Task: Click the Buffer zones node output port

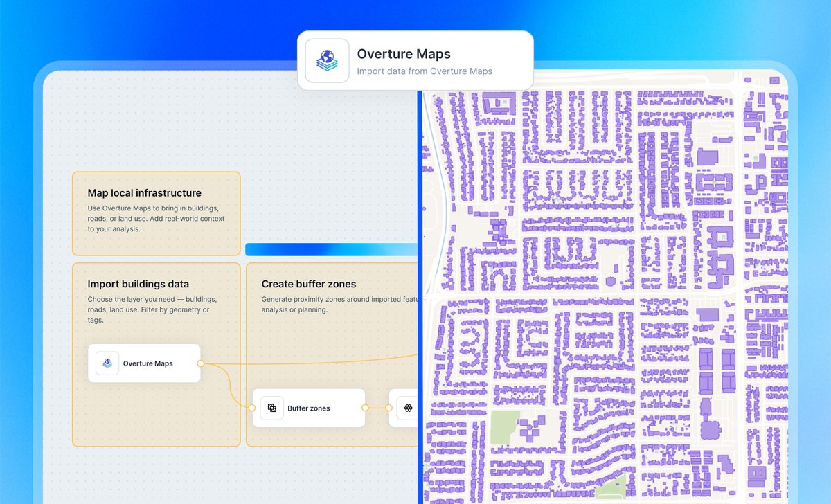Action: (x=365, y=408)
